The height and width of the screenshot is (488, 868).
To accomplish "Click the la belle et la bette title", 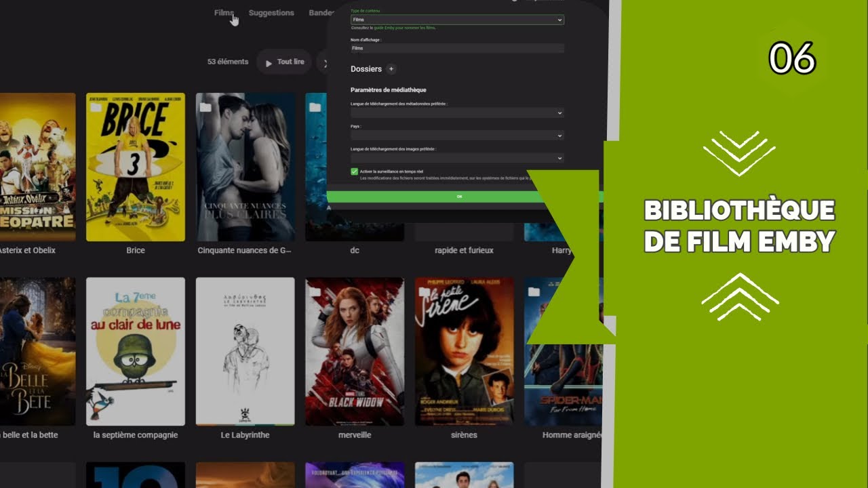I will point(29,435).
